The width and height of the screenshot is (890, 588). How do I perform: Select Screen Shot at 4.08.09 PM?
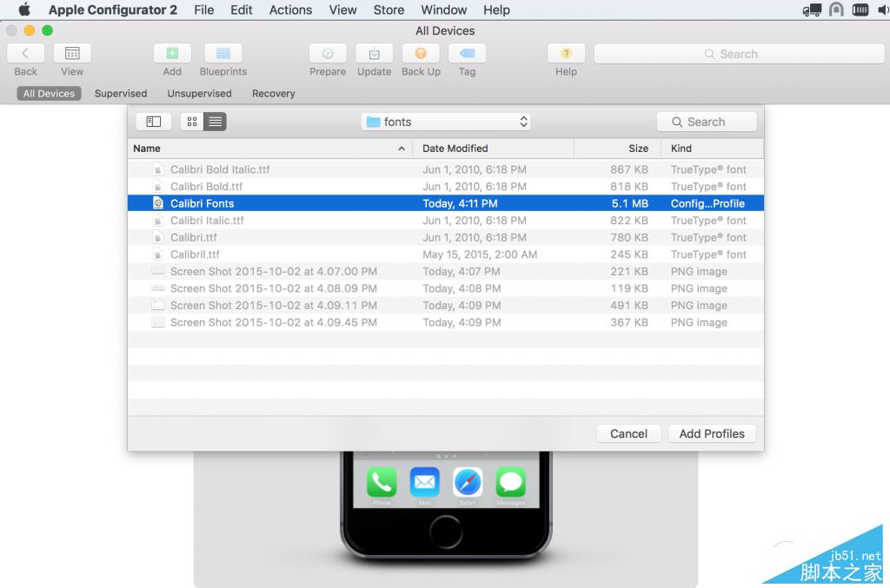coord(446,288)
